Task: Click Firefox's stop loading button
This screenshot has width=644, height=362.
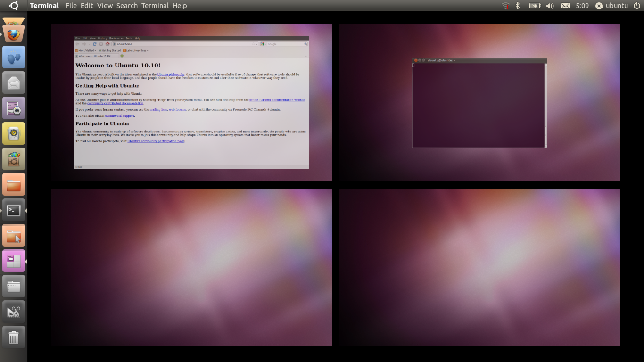Action: click(x=101, y=44)
